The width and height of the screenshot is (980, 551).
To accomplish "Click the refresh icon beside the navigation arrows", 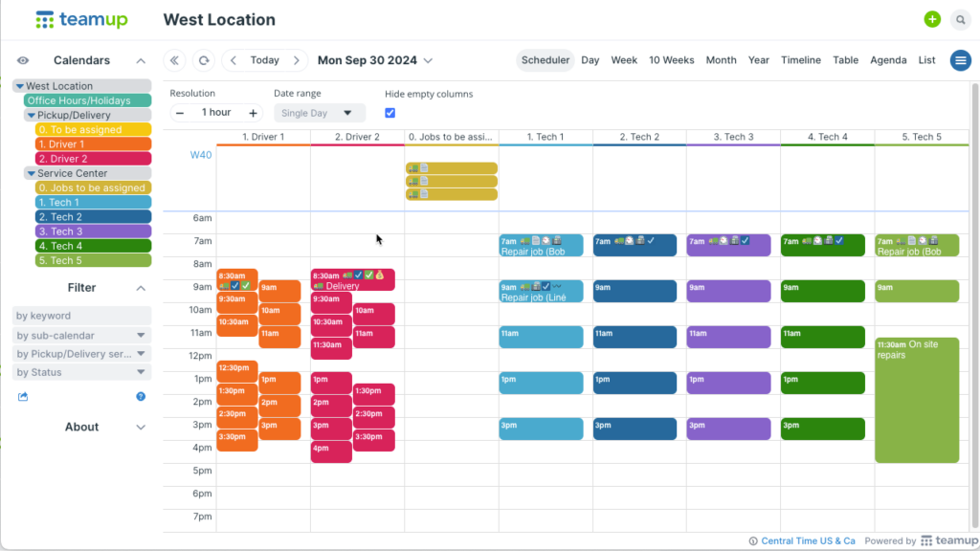I will coord(204,59).
